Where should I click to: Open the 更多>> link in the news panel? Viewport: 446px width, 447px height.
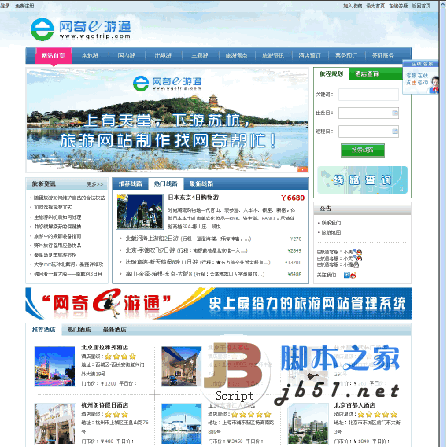(x=95, y=184)
